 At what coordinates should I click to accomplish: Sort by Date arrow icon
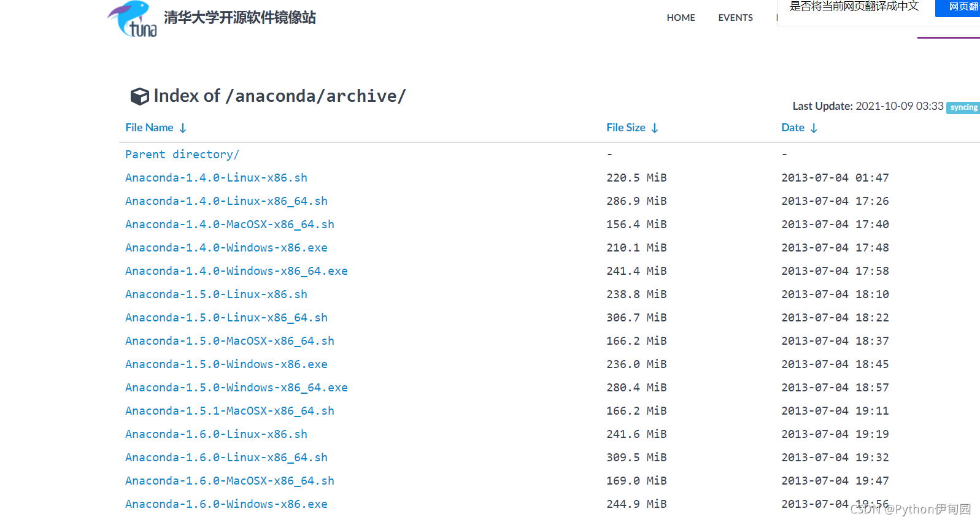pos(814,128)
